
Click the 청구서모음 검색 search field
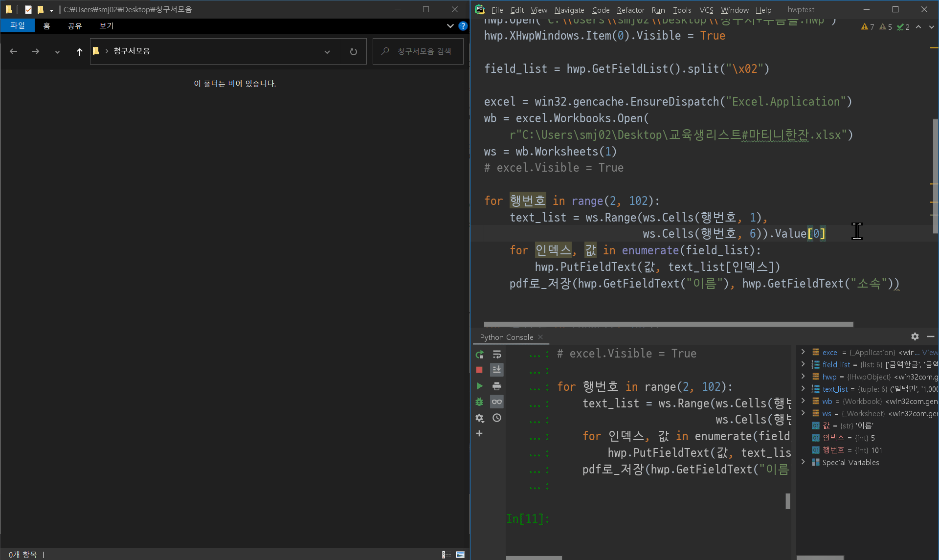tap(424, 51)
